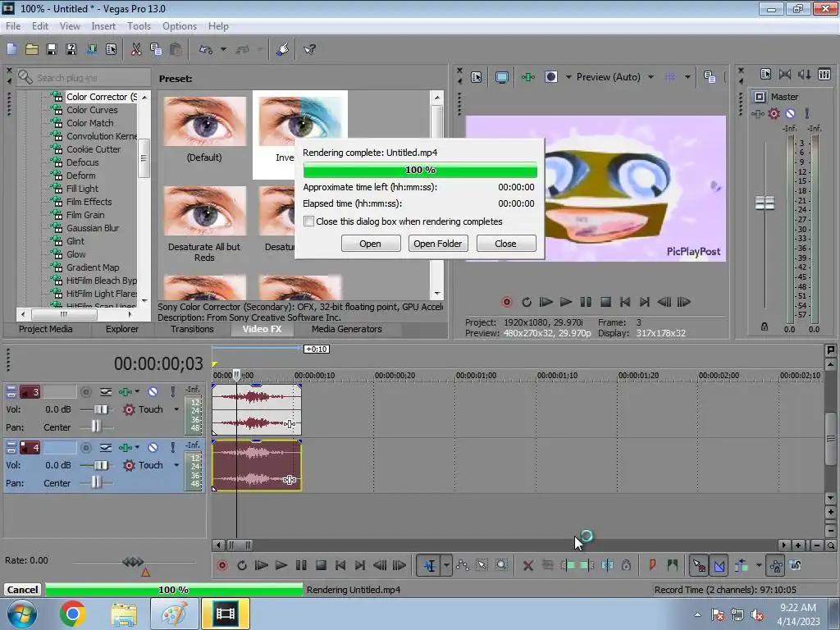Arm track 4 for record
Viewport: 840px width, 630px height.
click(x=85, y=447)
